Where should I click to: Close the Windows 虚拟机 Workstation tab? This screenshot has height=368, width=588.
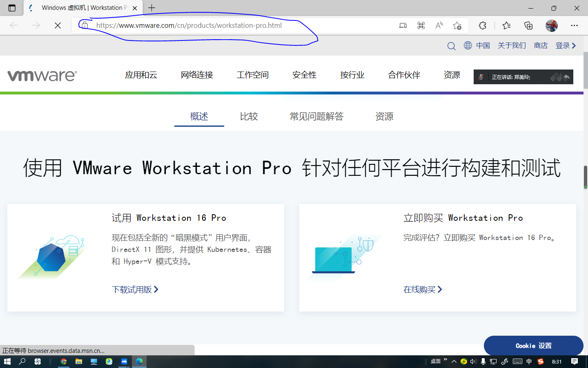pos(135,8)
